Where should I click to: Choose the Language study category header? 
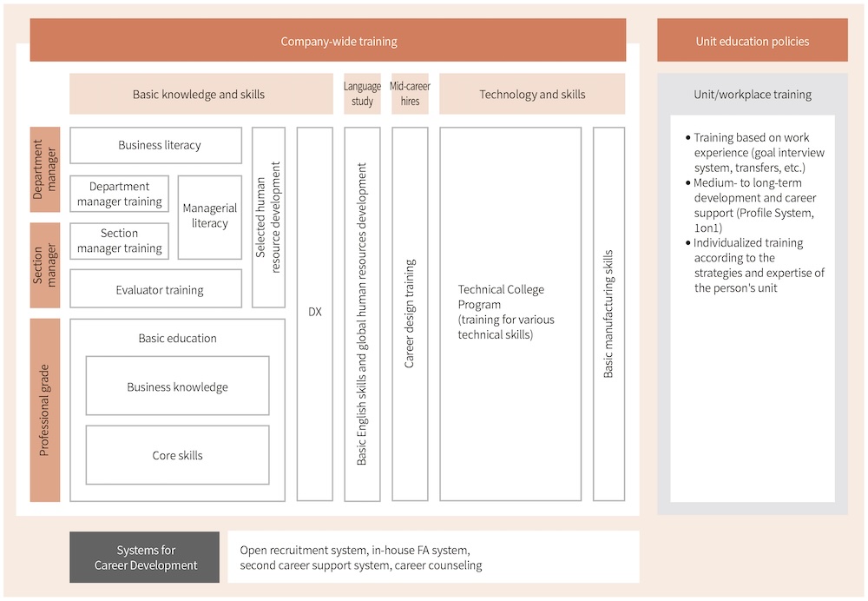click(362, 94)
